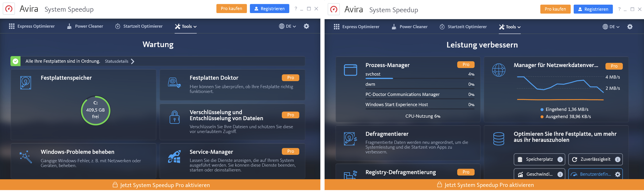Click help question mark in right window
The width and height of the screenshot is (644, 191).
click(619, 9)
